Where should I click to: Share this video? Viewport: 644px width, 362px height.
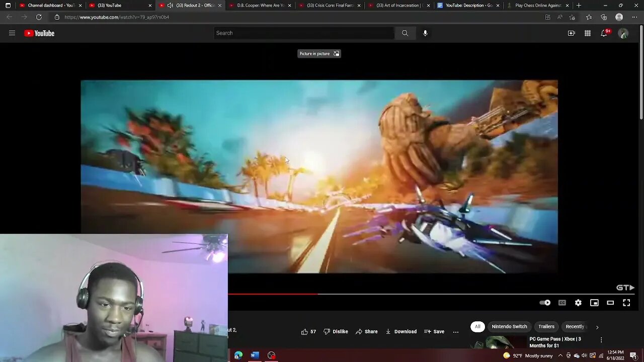pyautogui.click(x=366, y=331)
